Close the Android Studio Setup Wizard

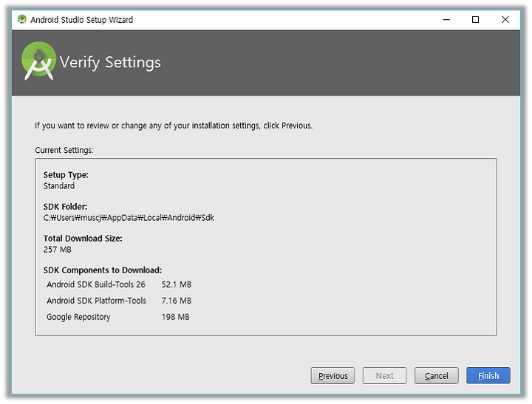[505, 20]
